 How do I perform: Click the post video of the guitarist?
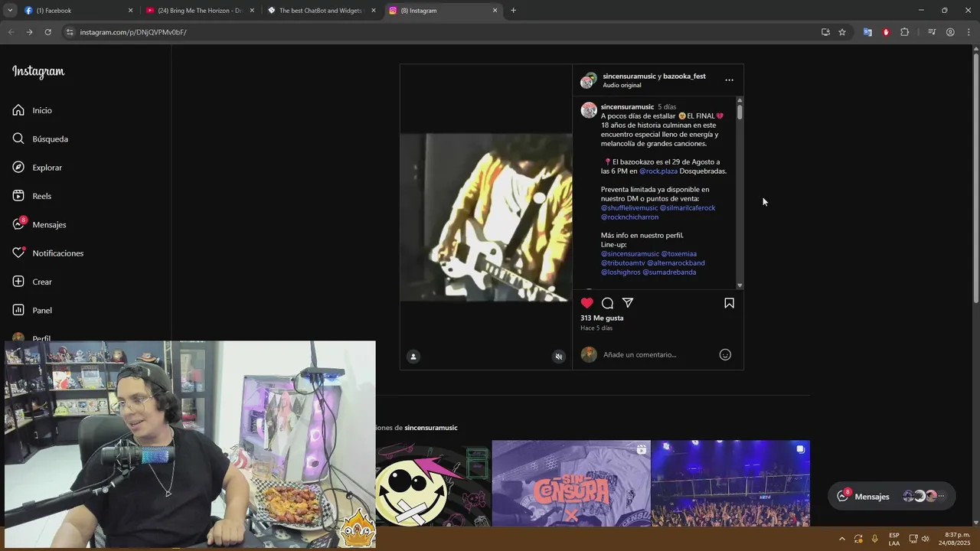(486, 217)
